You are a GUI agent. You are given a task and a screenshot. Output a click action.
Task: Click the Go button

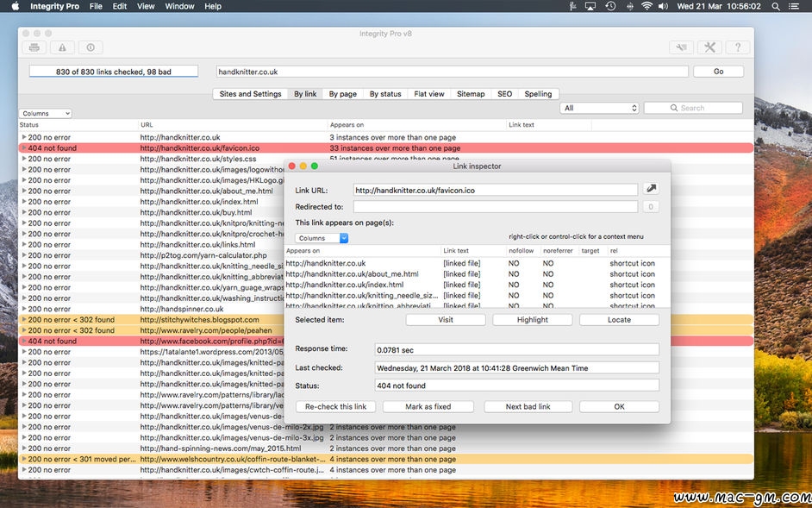[718, 72]
